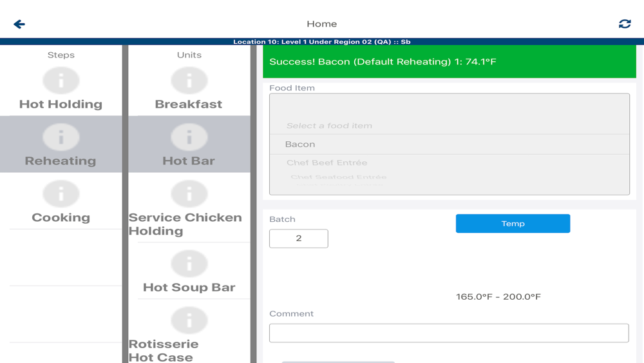The height and width of the screenshot is (363, 644).
Task: Open info icon above Hot Holding
Action: [61, 81]
